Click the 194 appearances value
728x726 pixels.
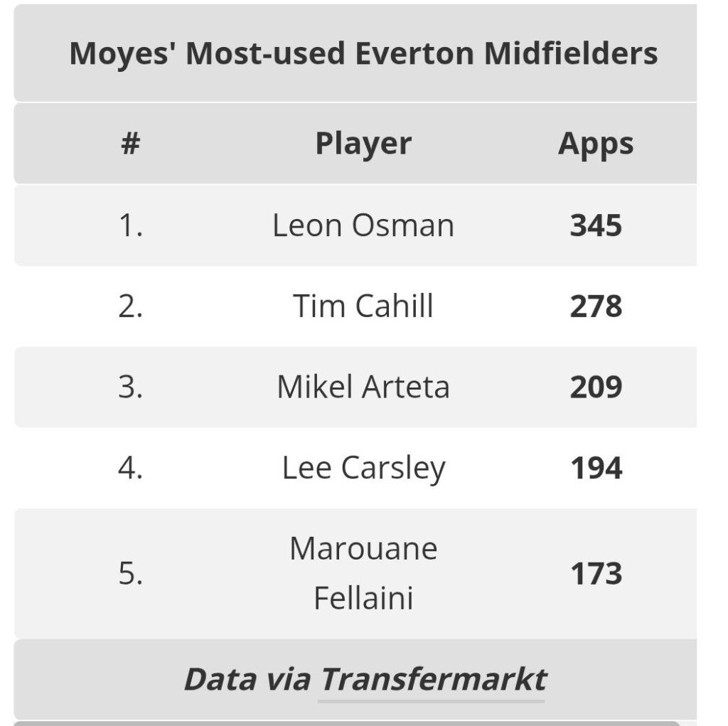tap(596, 468)
